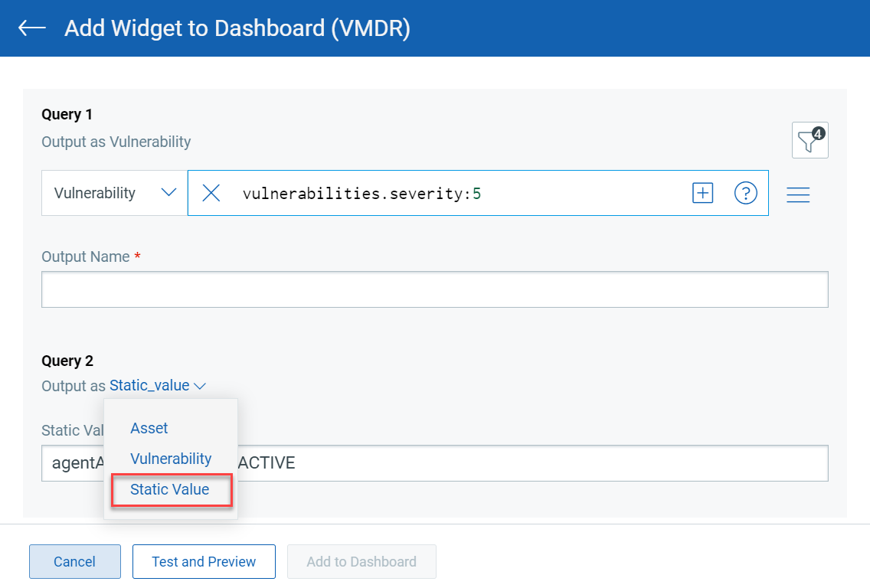
Task: Click Test and Preview button
Action: 204,561
